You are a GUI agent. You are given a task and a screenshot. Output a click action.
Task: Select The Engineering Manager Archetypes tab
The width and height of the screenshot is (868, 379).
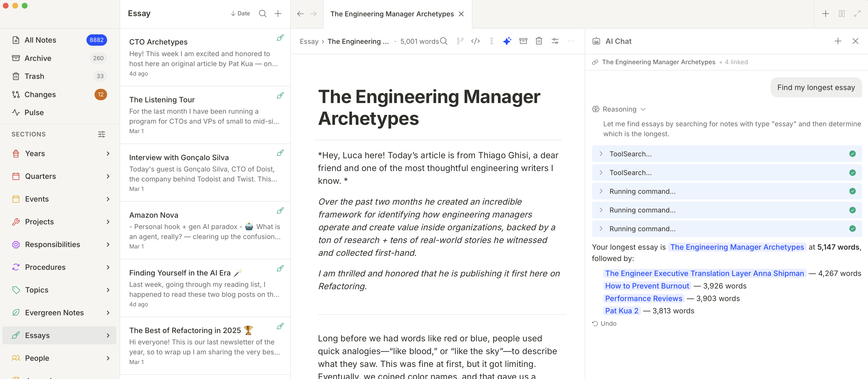point(392,14)
